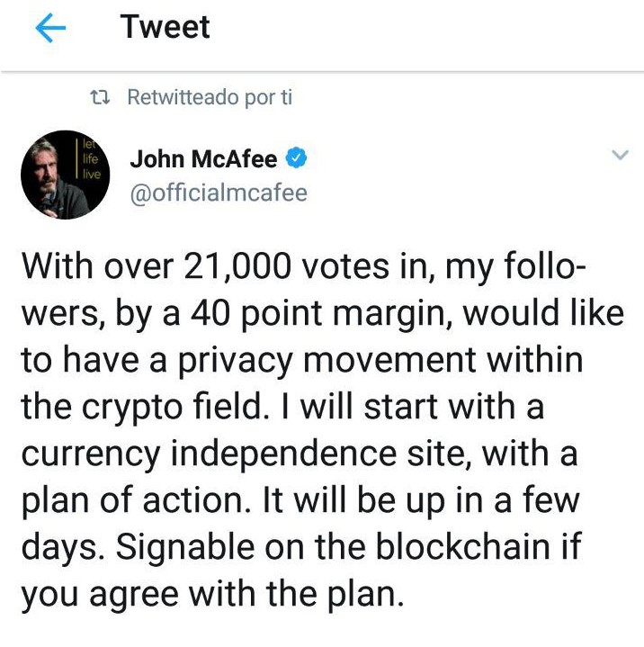Click the line reading "the crypto field"
This screenshot has width=644, height=647.
coord(282,408)
